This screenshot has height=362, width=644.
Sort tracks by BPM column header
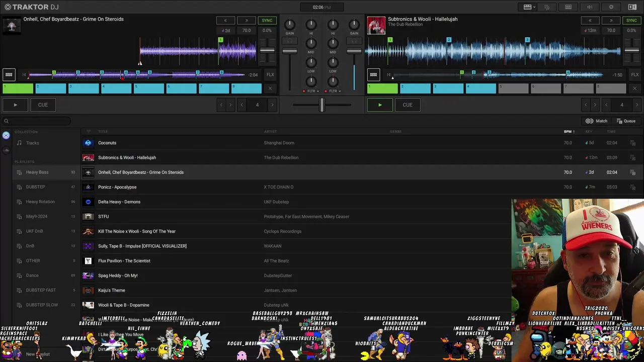(569, 132)
